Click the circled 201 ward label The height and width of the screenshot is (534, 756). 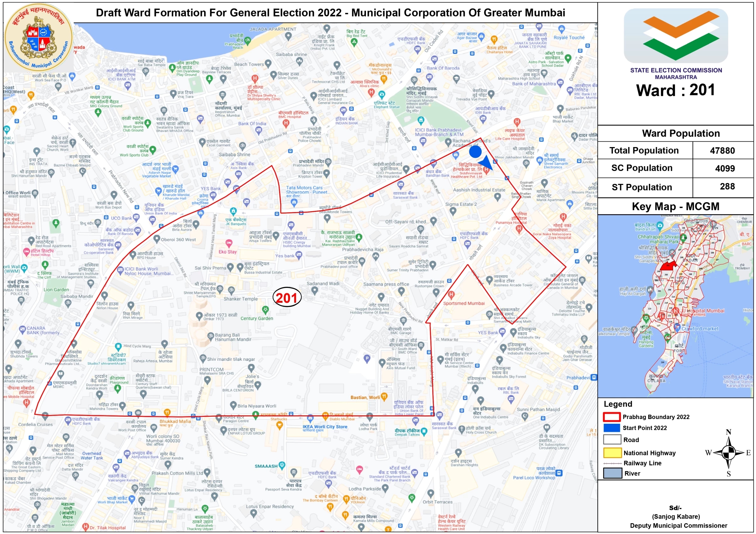[287, 298]
